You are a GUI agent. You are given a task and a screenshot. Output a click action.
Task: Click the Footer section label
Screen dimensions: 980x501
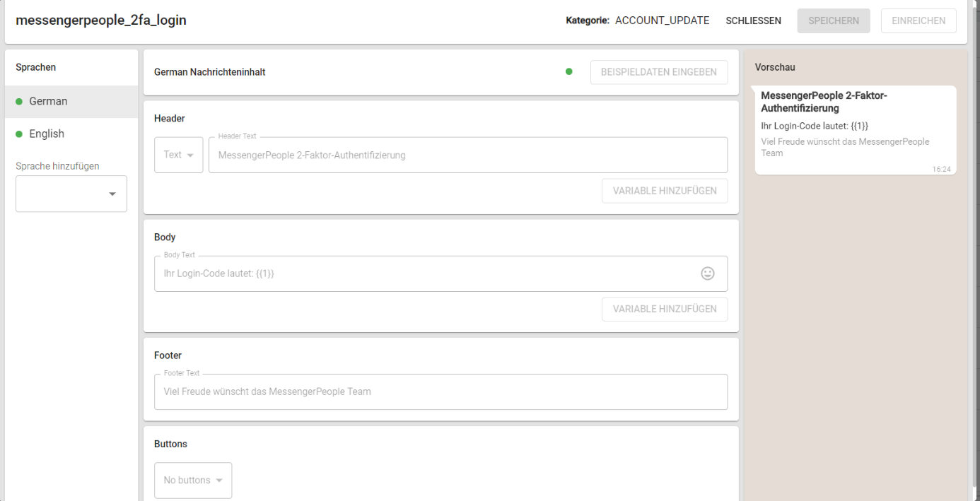(168, 355)
